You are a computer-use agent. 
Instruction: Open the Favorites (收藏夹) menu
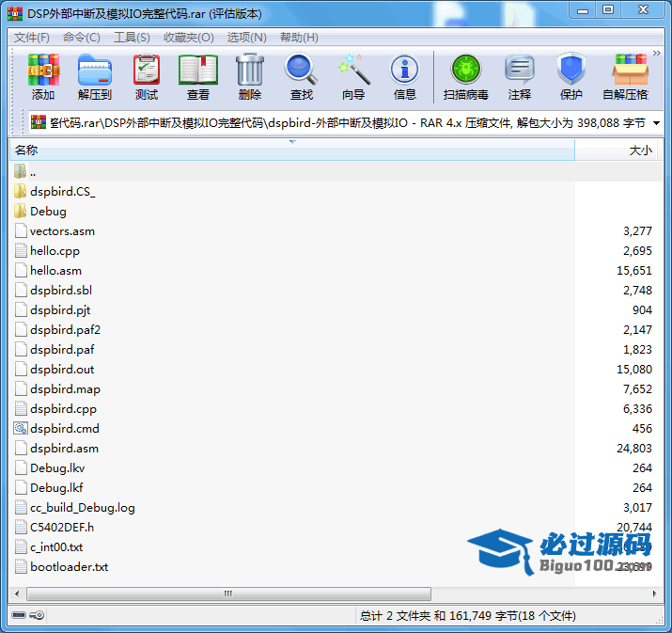click(x=188, y=38)
